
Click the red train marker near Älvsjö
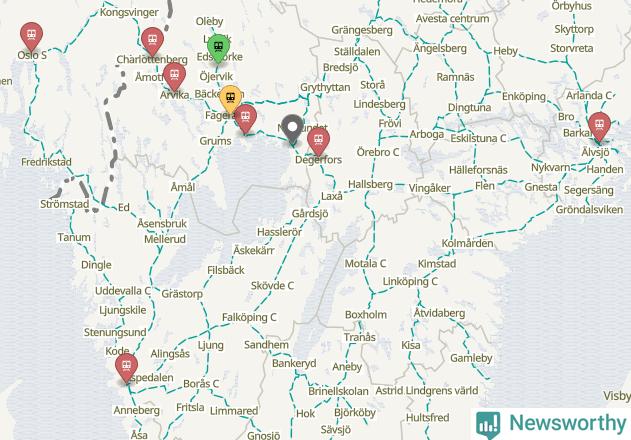click(599, 127)
